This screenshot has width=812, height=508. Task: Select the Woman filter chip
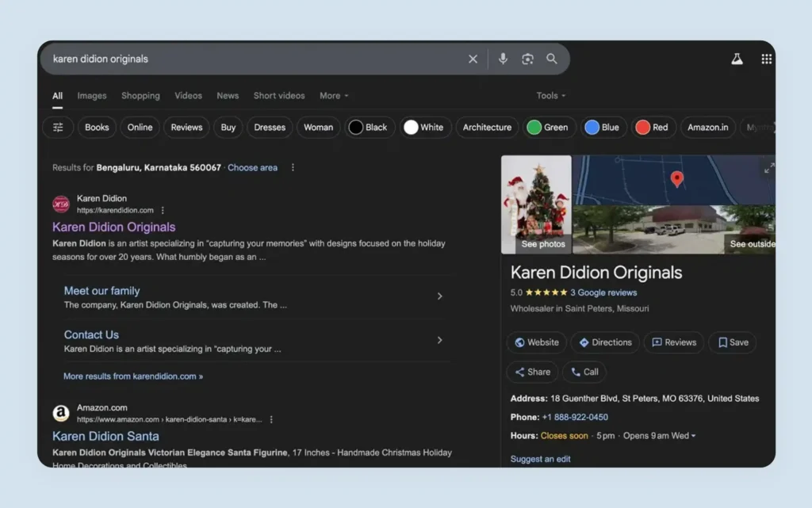pyautogui.click(x=318, y=128)
